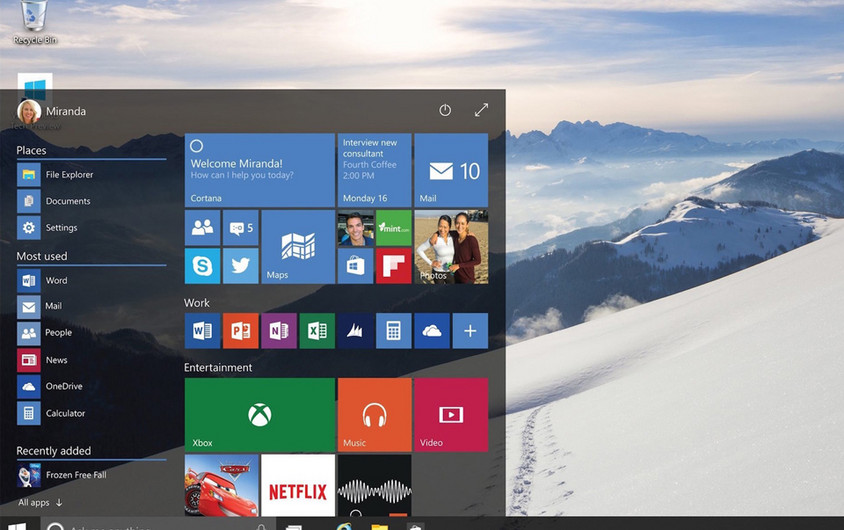The width and height of the screenshot is (844, 530).
Task: Launch Mail from the Most used list
Action: click(40, 306)
